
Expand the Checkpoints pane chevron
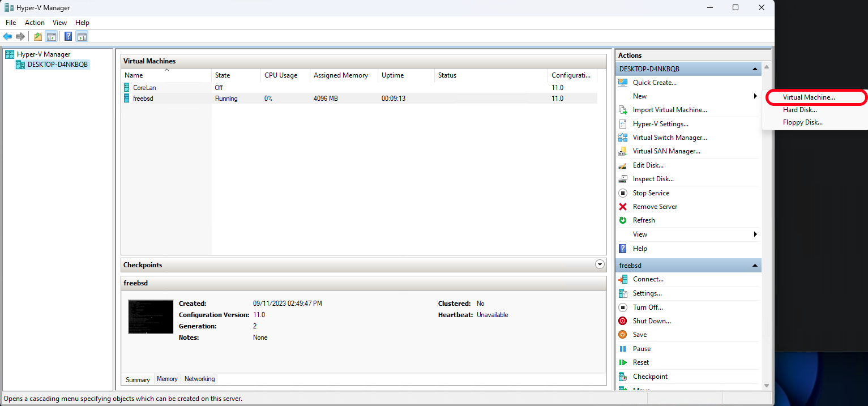[x=600, y=264]
